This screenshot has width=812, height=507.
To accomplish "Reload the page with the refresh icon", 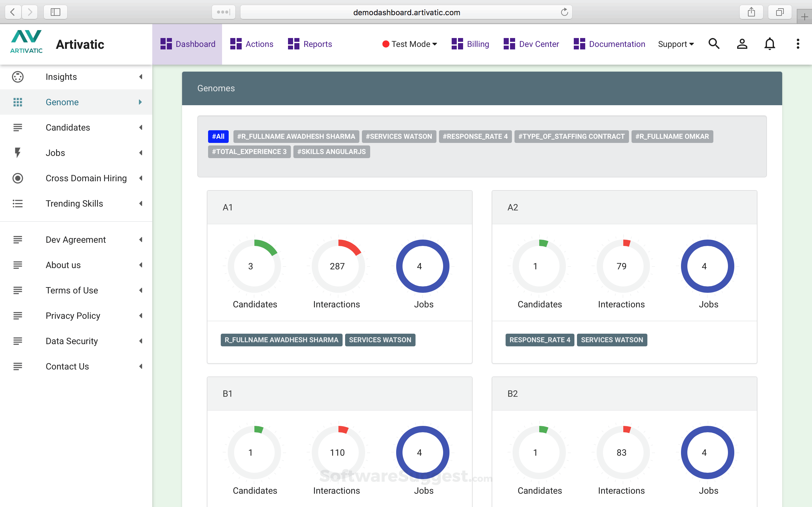I will tap(564, 12).
